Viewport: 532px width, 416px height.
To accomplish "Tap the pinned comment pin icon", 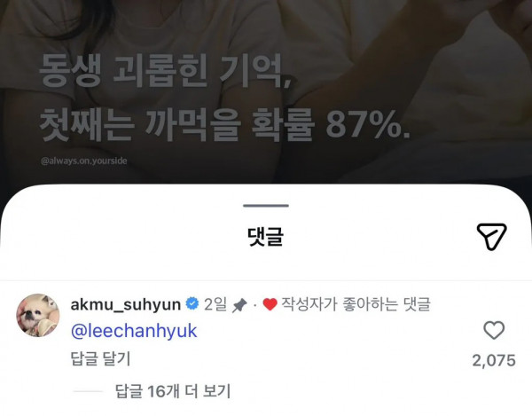I will pyautogui.click(x=239, y=305).
